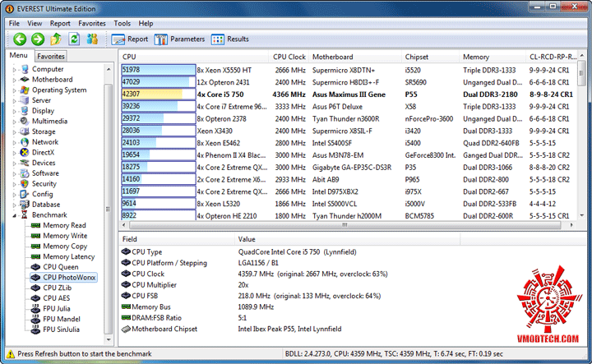Select the DirectX tree icon

[25, 152]
